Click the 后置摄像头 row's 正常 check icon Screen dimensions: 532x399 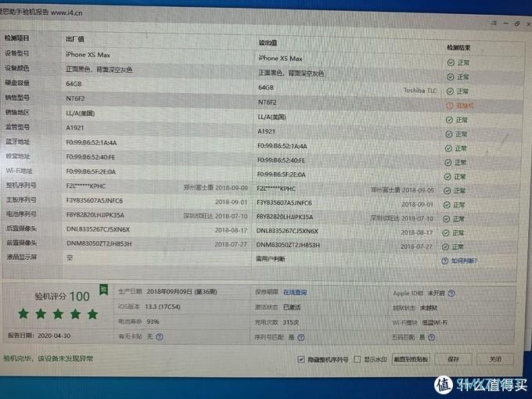point(446,233)
